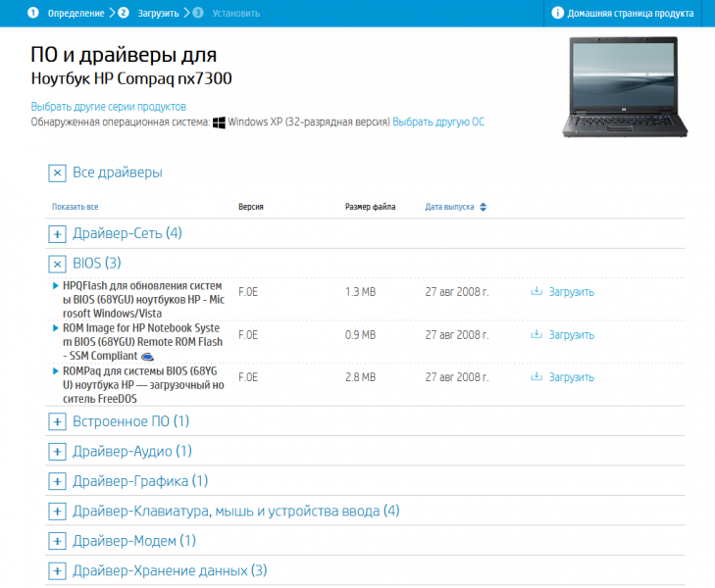The width and height of the screenshot is (715, 588).
Task: Expand ROM Image for HP Notebook entry triangle
Action: pos(55,328)
